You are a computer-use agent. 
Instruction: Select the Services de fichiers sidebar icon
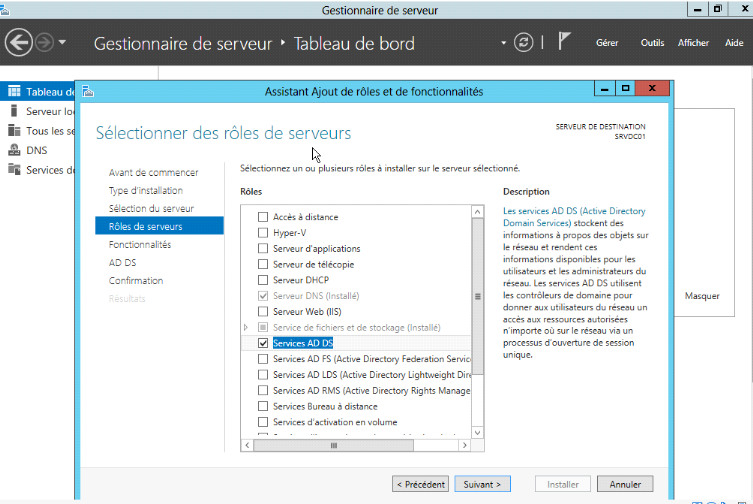pyautogui.click(x=14, y=170)
